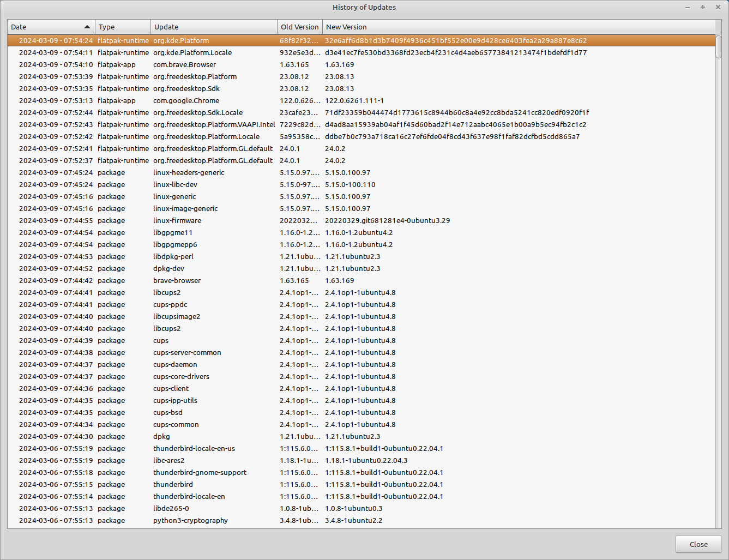Click new version 122.0.6261.111-1 of Chrome
The image size is (729, 560).
click(x=354, y=100)
